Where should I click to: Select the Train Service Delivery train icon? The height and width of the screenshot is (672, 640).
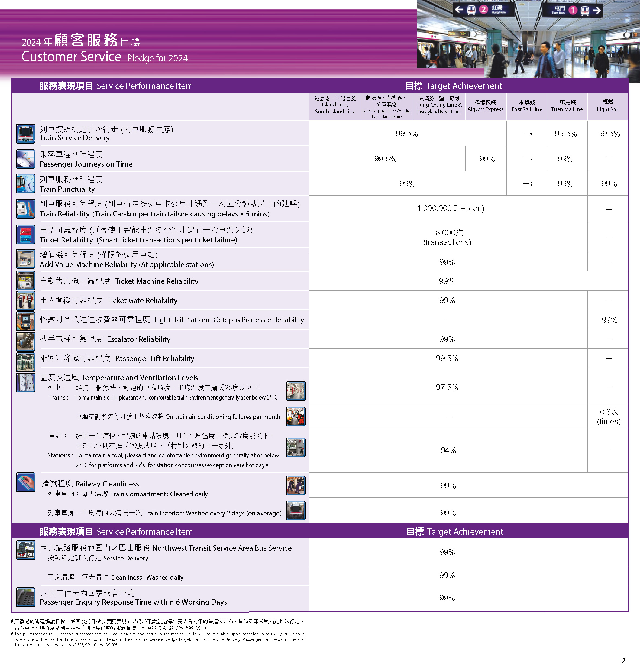(x=25, y=134)
